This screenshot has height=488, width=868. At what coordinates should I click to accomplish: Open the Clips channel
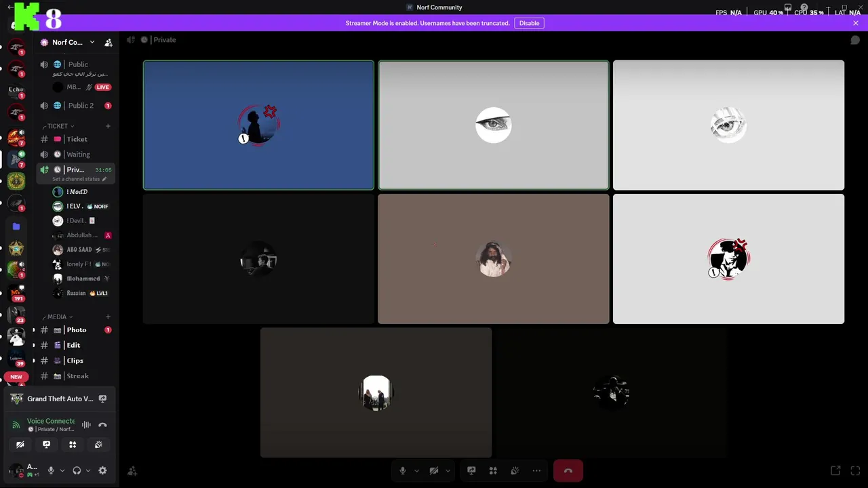76,361
